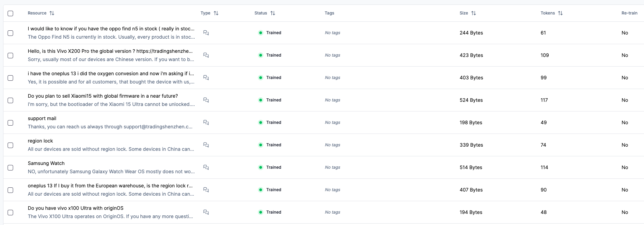Tick the vivo x100 Ultra row checkbox
Viewport: 644px width, 225px height.
pyautogui.click(x=10, y=213)
